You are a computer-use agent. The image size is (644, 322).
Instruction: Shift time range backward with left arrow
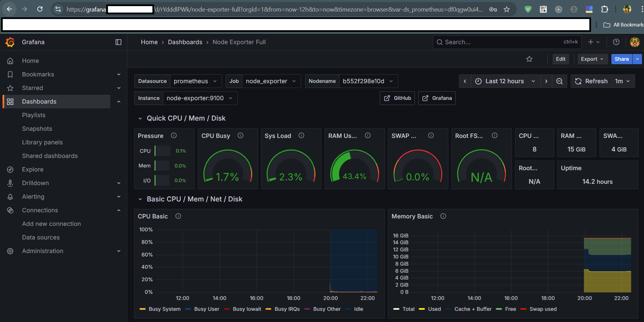click(465, 81)
